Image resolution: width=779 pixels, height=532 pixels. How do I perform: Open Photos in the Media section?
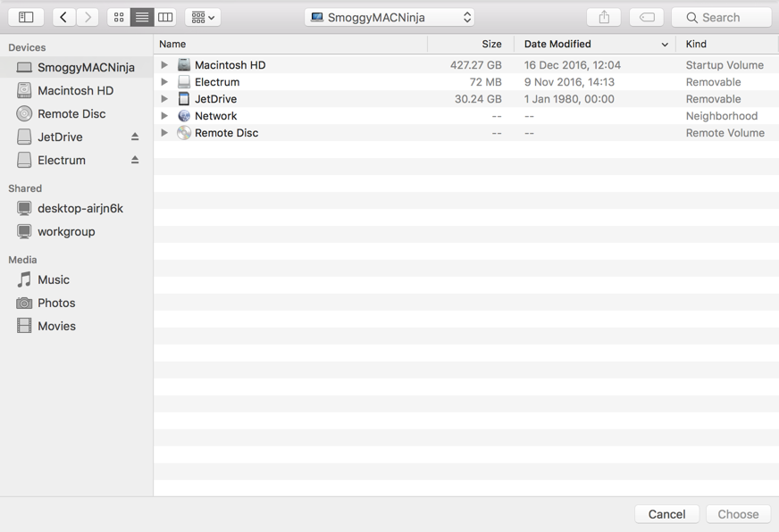(77, 303)
